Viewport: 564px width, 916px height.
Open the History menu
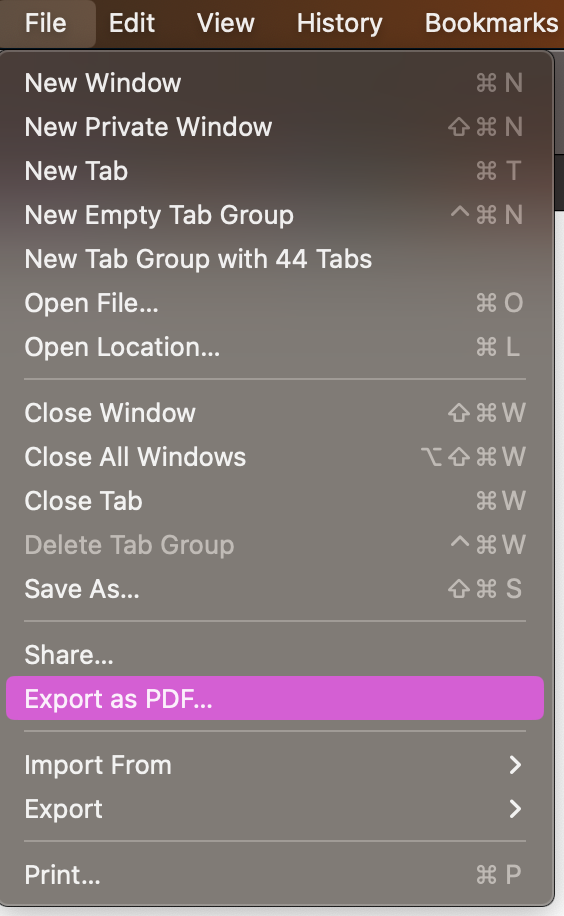tap(340, 23)
